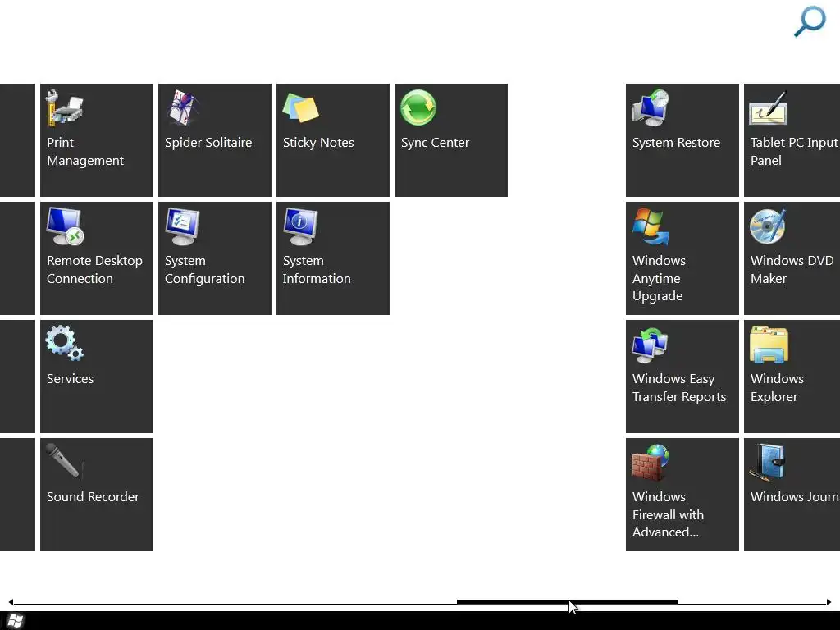This screenshot has width=840, height=630.
Task: Open the Windows Easy Transfer Reports icon
Action: 651,345
